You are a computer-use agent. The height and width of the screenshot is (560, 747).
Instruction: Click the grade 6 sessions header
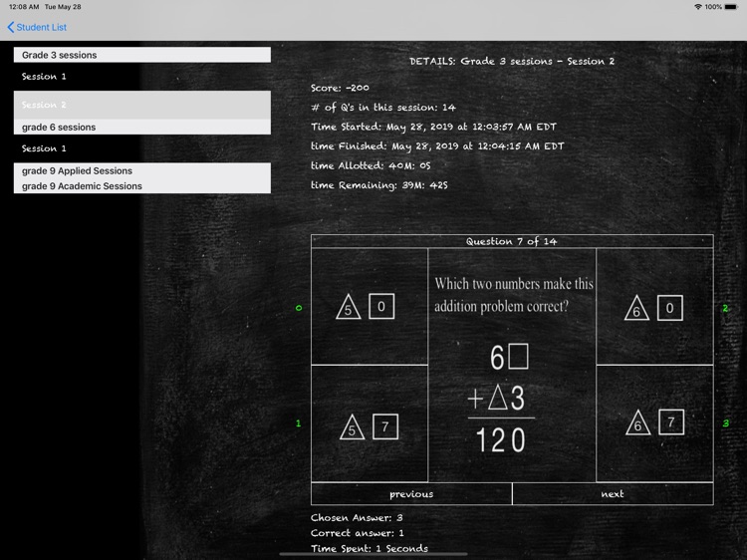(x=142, y=127)
